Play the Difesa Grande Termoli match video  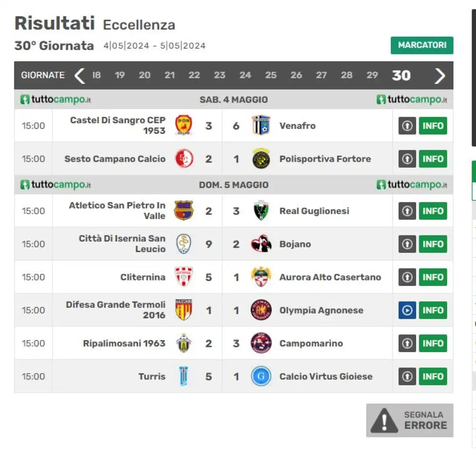pyautogui.click(x=407, y=310)
